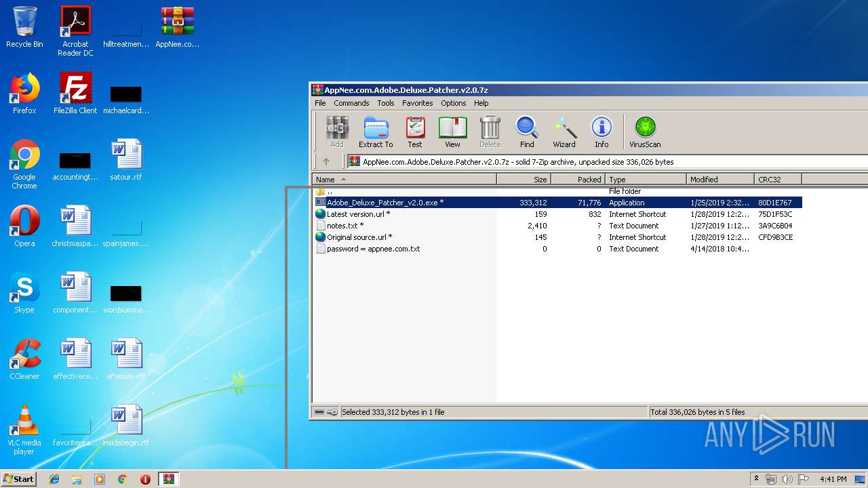Viewport: 868px width, 488px height.
Task: Click the Delete toolbar icon
Action: click(490, 132)
